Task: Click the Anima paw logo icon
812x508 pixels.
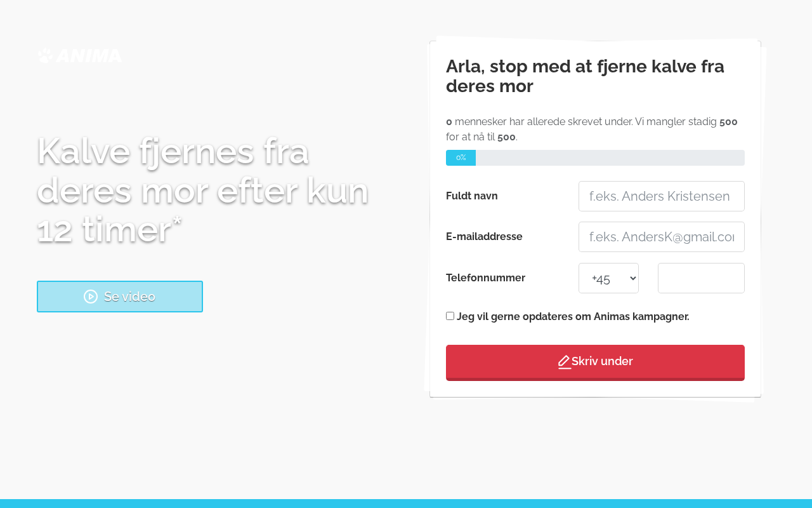Action: [45, 56]
